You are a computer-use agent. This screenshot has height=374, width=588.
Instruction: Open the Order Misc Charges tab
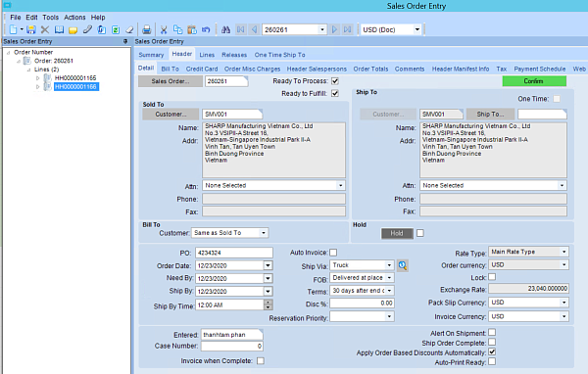pos(253,69)
